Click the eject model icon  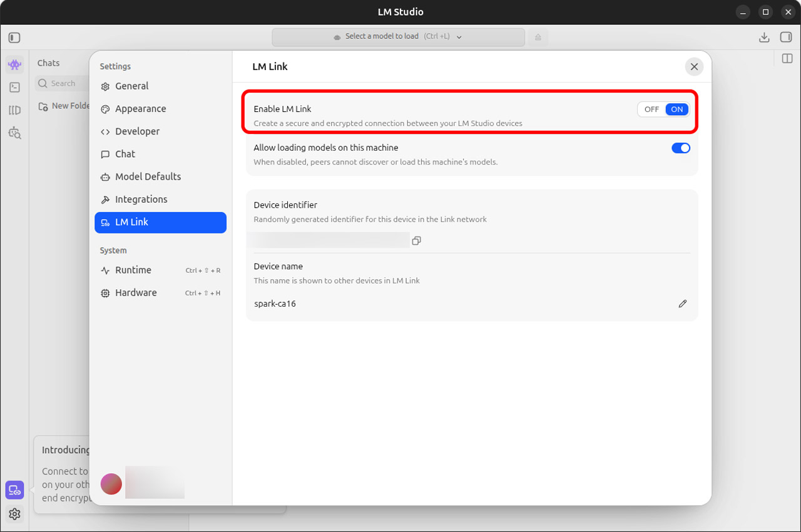538,38
